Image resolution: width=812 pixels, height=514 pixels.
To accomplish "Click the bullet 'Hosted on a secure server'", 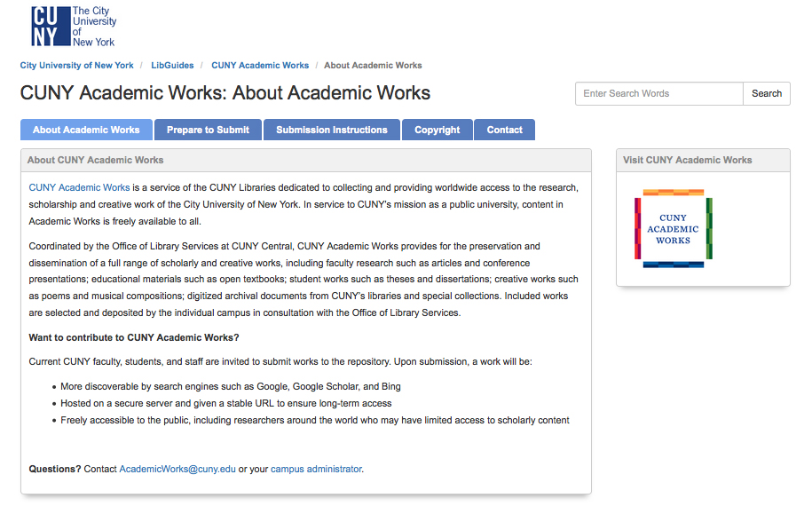I will click(225, 404).
